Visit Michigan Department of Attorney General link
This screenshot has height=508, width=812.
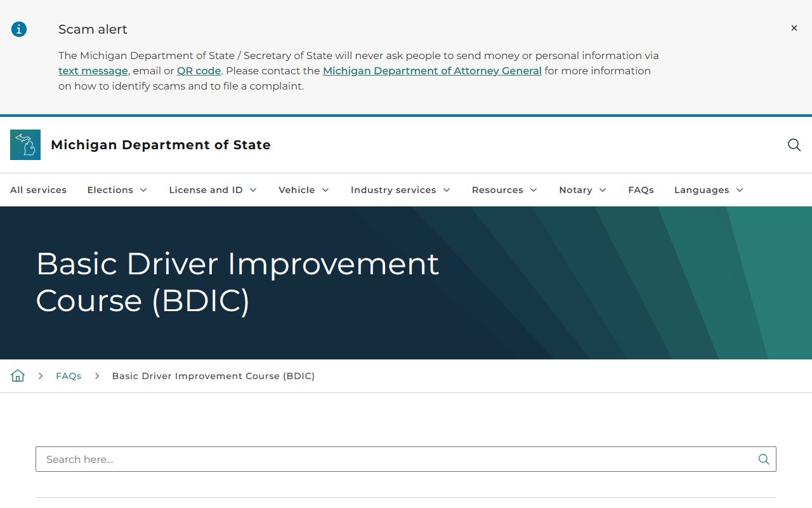click(x=432, y=70)
